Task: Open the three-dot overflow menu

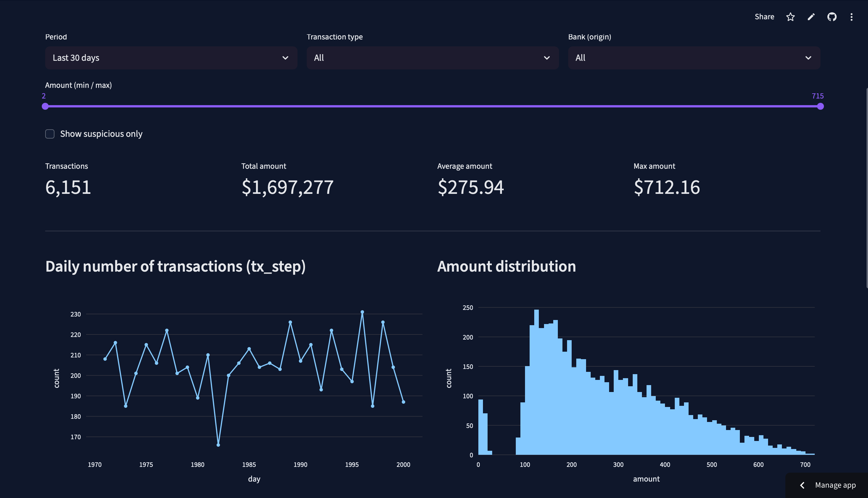Action: (x=851, y=17)
